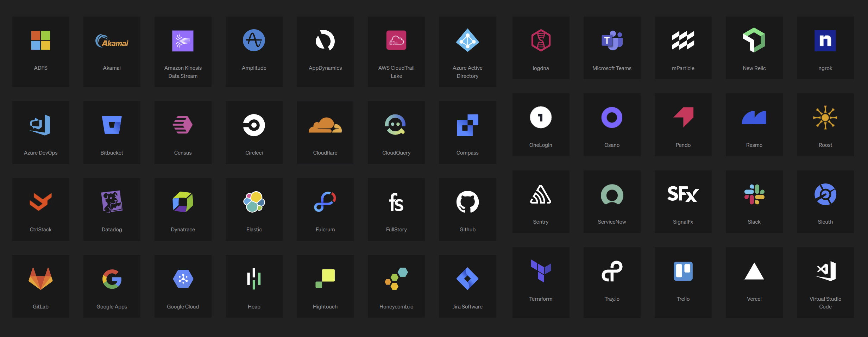868x337 pixels.
Task: Choose the Compass integration
Action: 467,132
